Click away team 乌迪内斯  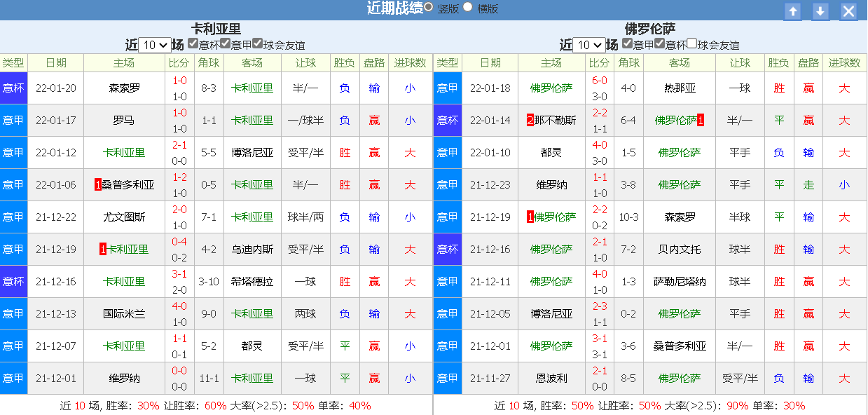(253, 250)
